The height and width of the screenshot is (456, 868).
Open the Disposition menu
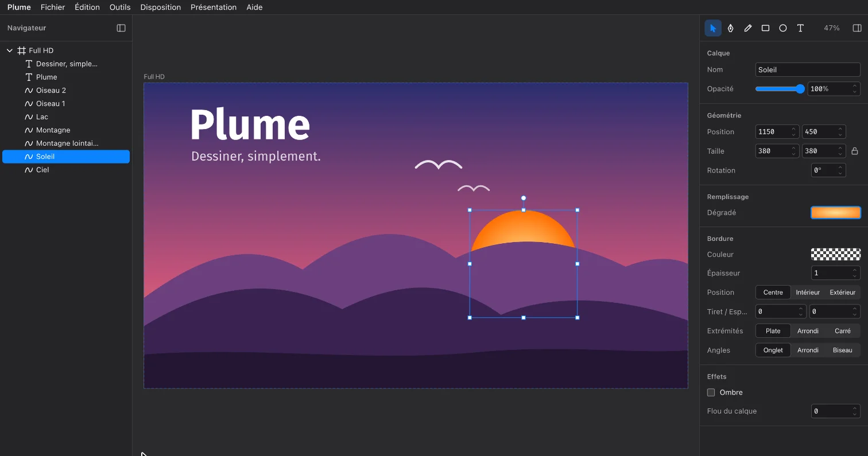coord(161,7)
